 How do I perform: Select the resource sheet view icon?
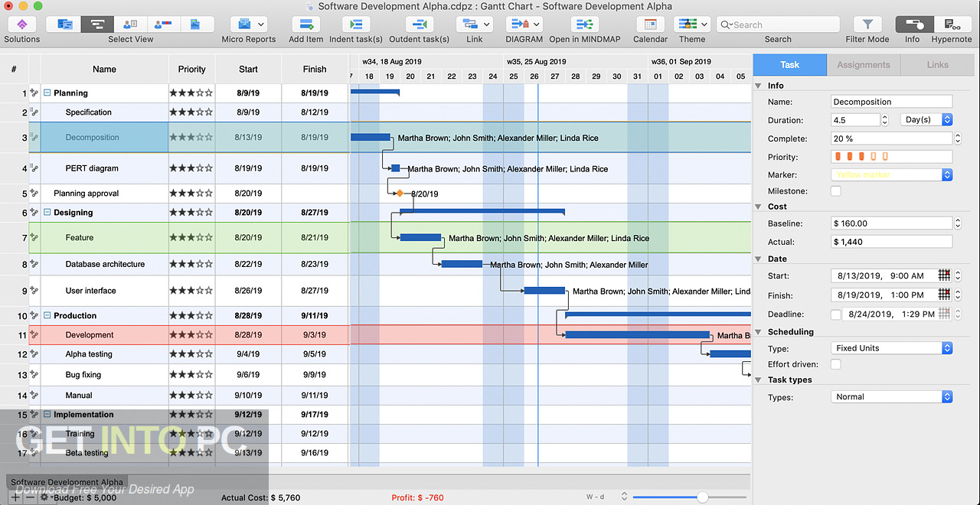(130, 24)
